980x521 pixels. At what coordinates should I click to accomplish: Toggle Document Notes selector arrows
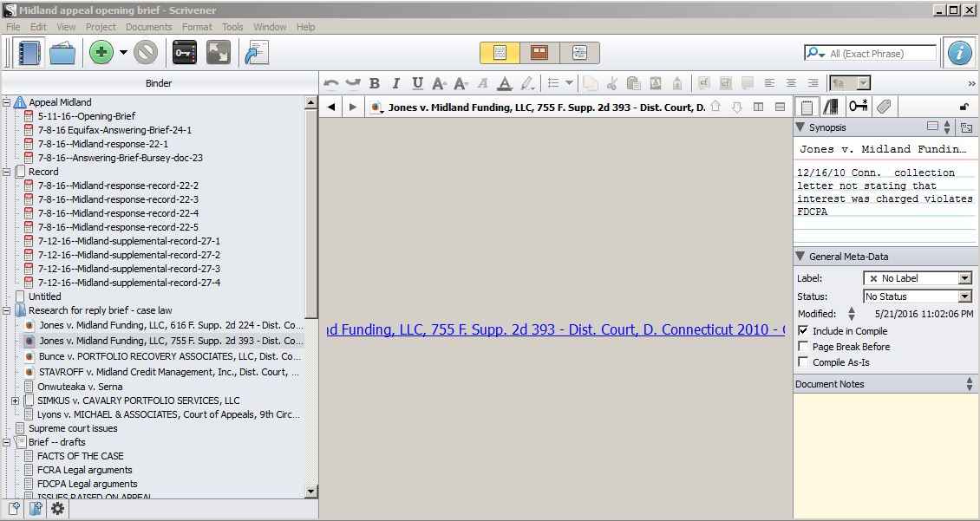click(970, 384)
